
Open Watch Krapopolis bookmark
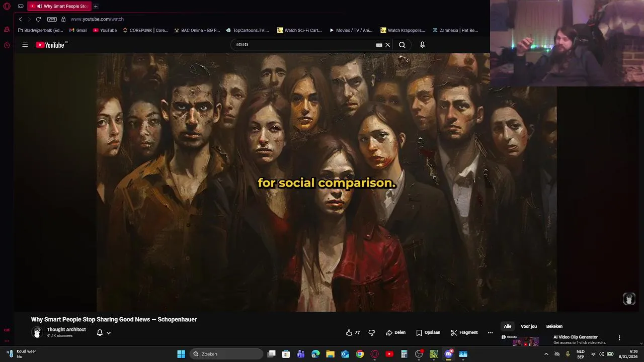(x=403, y=30)
